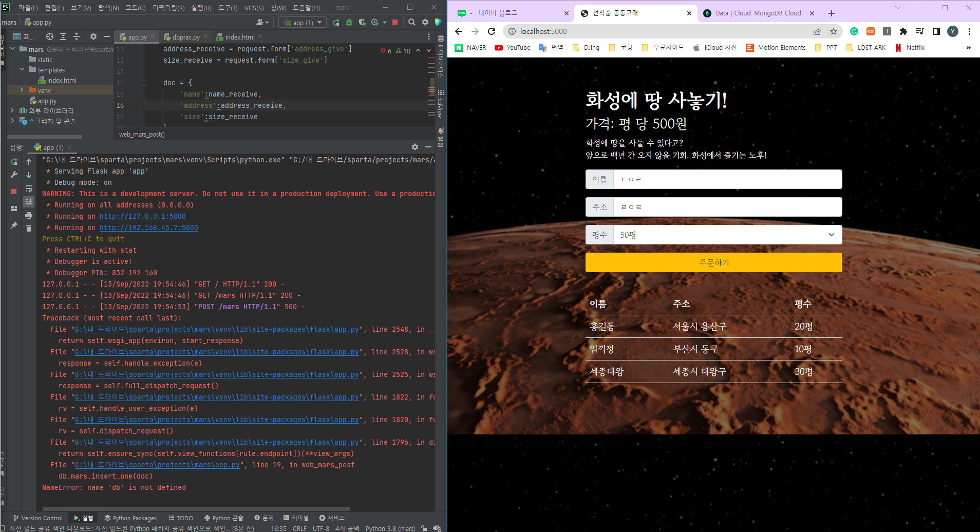Expand 스크래치 및 콘솔 node
The width and height of the screenshot is (980, 532).
pos(13,121)
